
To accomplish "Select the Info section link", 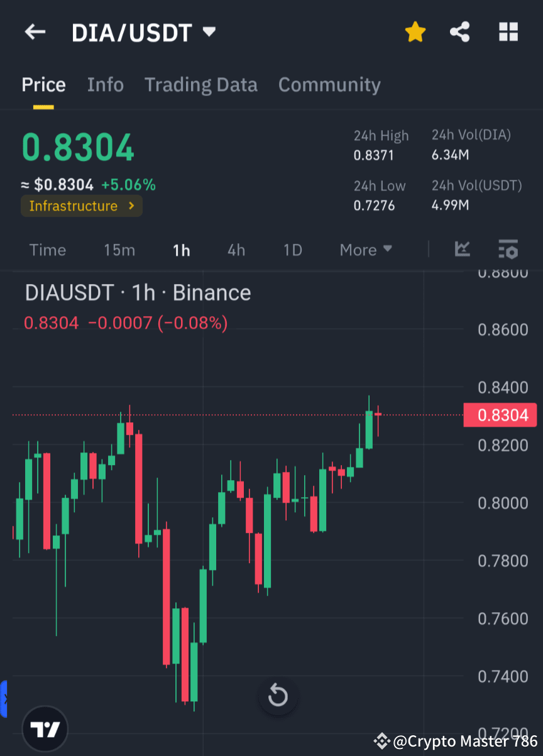I will 105,84.
